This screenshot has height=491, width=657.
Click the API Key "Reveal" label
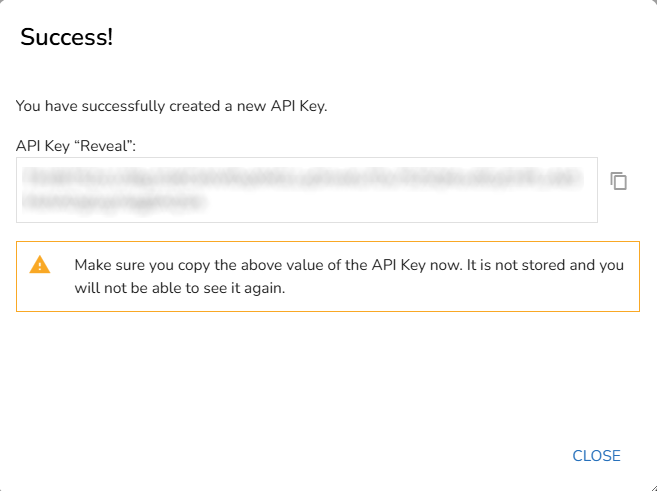[x=75, y=146]
